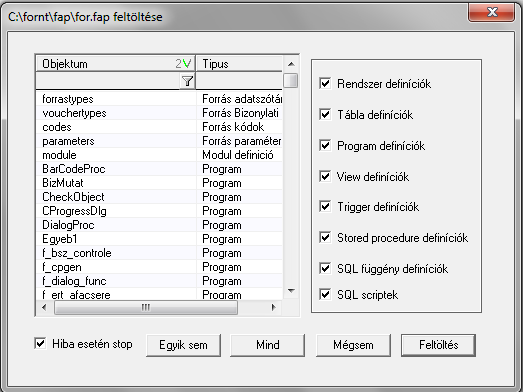Select all with the Mind button
Viewport: 523px width, 392px height.
pyautogui.click(x=268, y=345)
